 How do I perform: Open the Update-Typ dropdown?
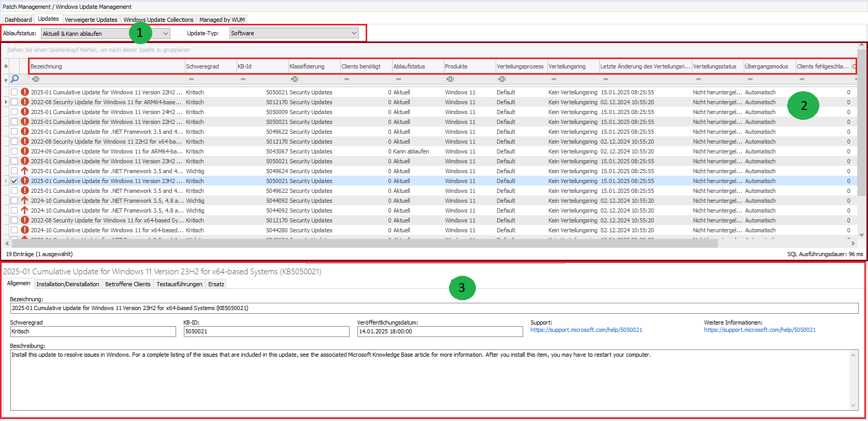354,33
